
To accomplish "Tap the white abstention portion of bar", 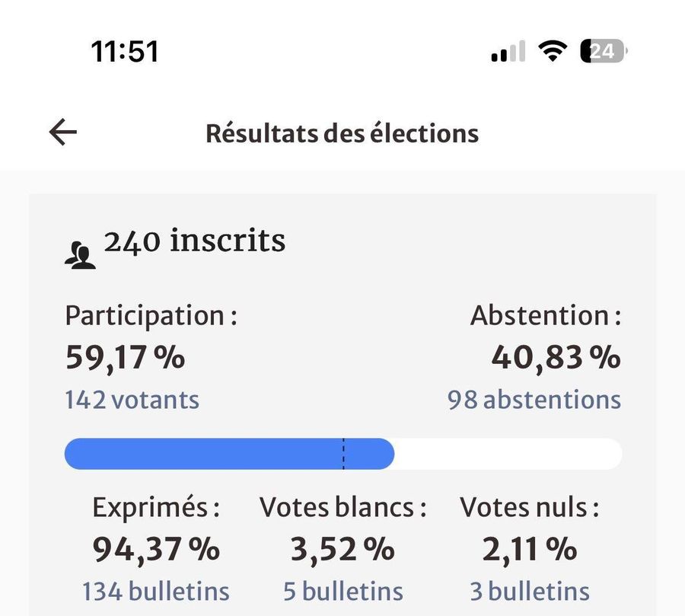I will 508,454.
